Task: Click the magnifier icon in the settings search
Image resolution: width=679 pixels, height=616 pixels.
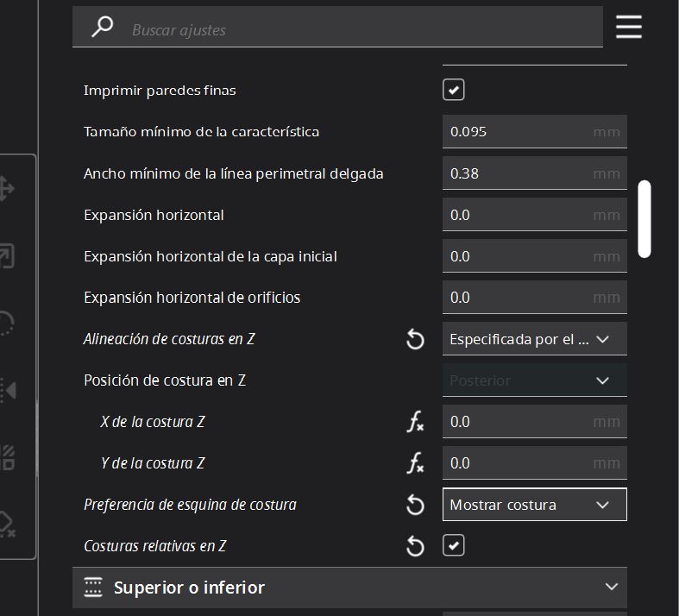Action: pos(103,27)
